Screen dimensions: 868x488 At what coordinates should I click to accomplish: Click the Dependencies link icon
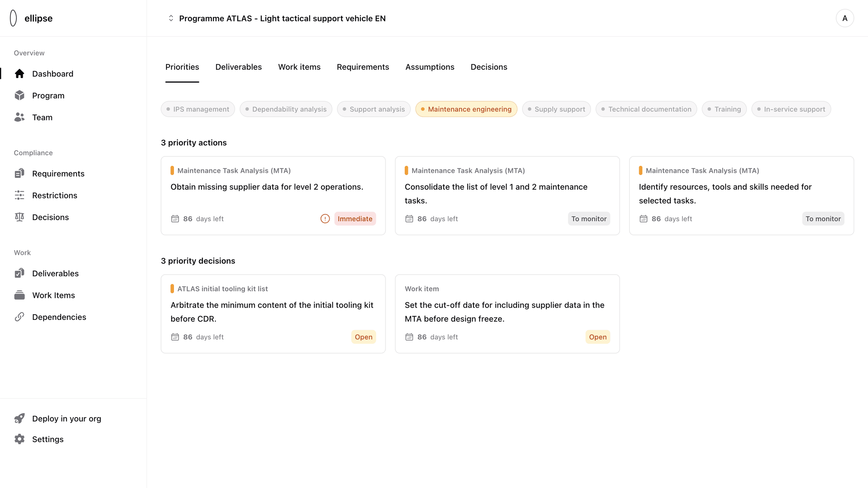20,317
